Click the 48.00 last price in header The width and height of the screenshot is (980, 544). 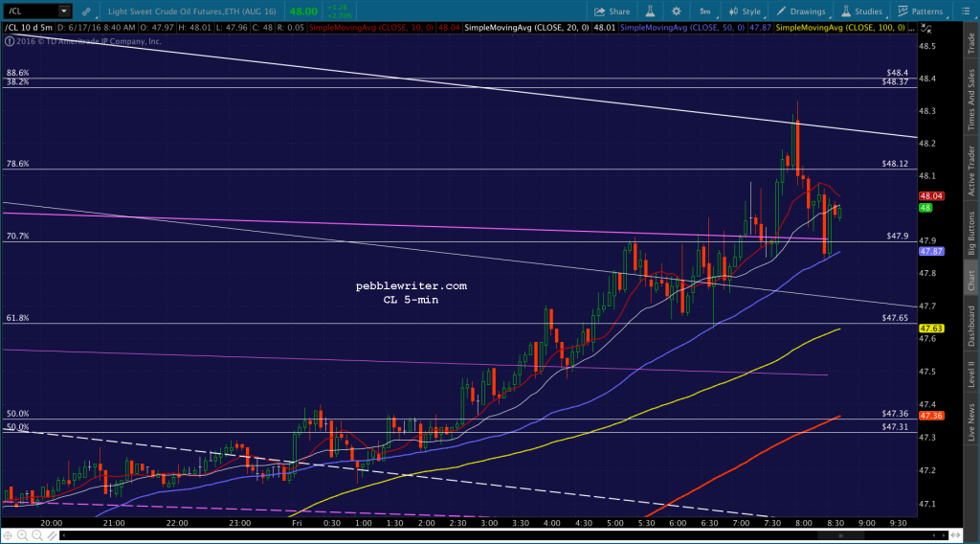(303, 11)
